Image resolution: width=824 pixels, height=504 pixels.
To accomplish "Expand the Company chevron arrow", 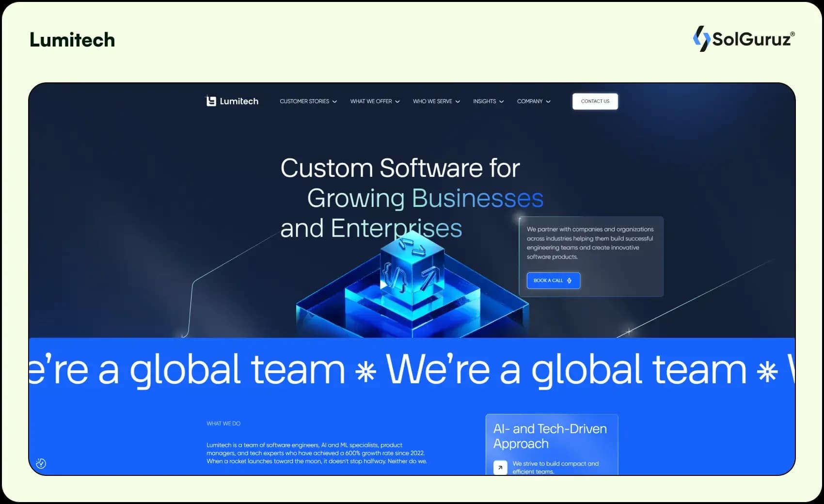I will (x=548, y=102).
